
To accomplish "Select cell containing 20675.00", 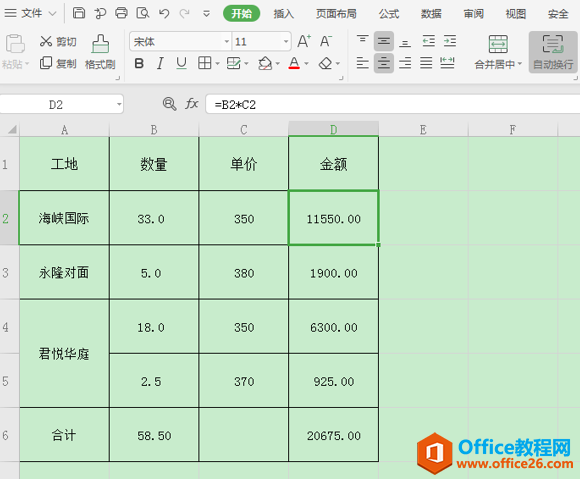I will pos(333,435).
